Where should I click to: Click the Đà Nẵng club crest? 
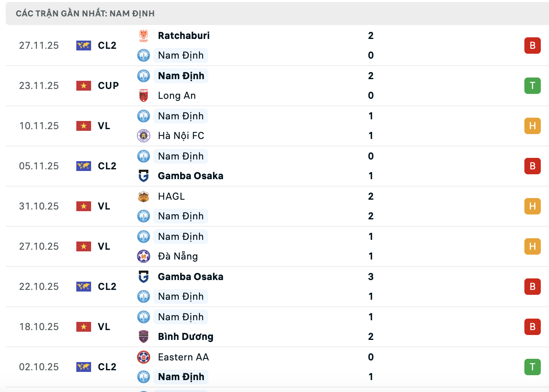point(143,256)
